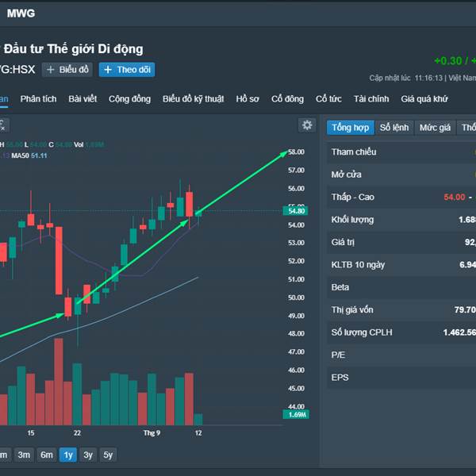476x476 pixels.
Task: Select the Mức giá panel tab
Action: (435, 127)
